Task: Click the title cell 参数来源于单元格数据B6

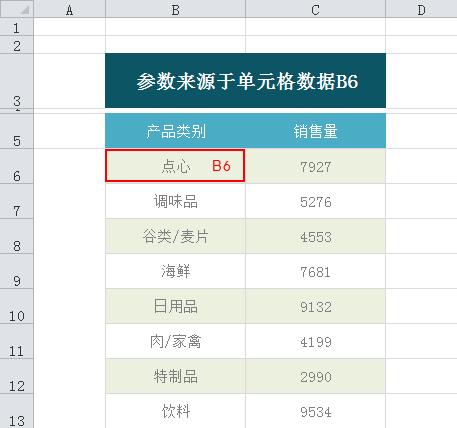Action: [245, 81]
